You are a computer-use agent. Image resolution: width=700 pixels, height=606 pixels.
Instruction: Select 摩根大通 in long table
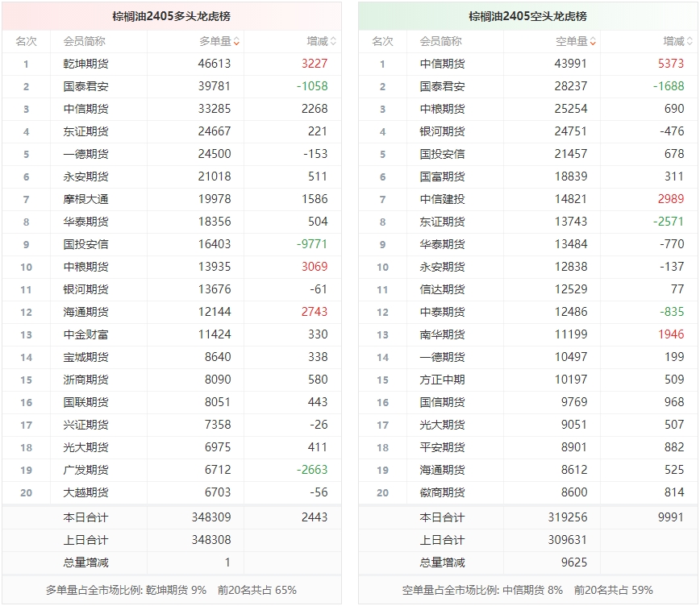pos(85,199)
